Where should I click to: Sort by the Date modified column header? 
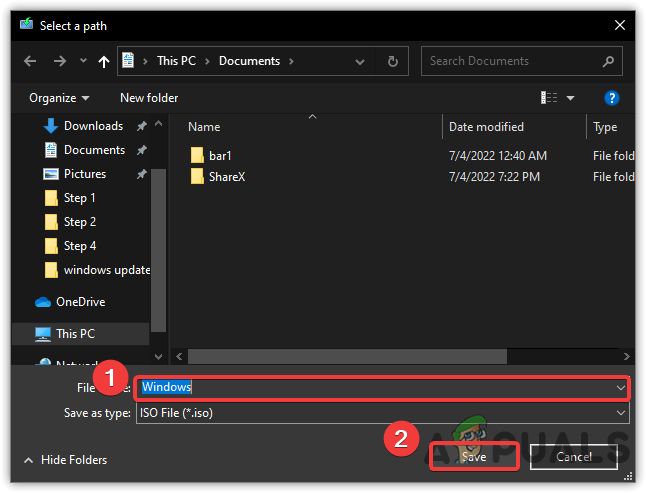click(486, 127)
